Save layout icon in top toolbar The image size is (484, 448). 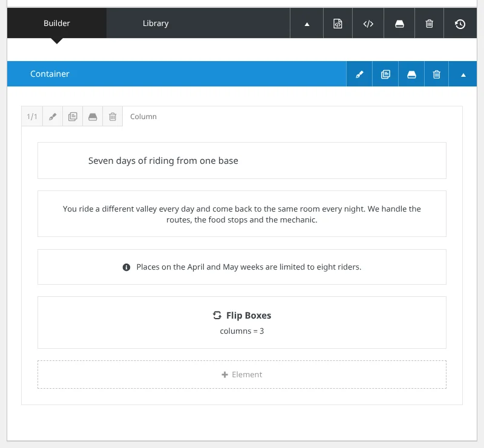tap(399, 24)
